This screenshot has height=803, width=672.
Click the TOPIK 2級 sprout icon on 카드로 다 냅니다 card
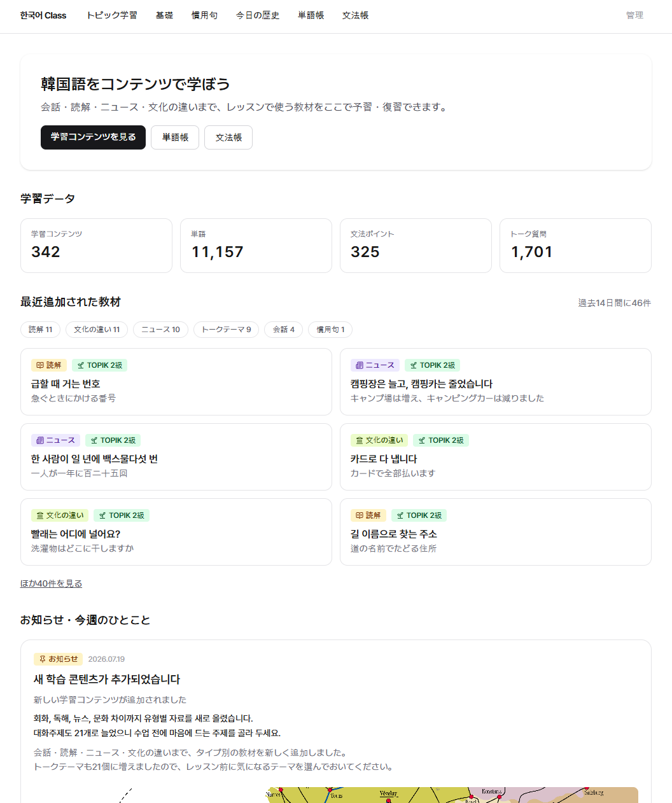pos(422,440)
